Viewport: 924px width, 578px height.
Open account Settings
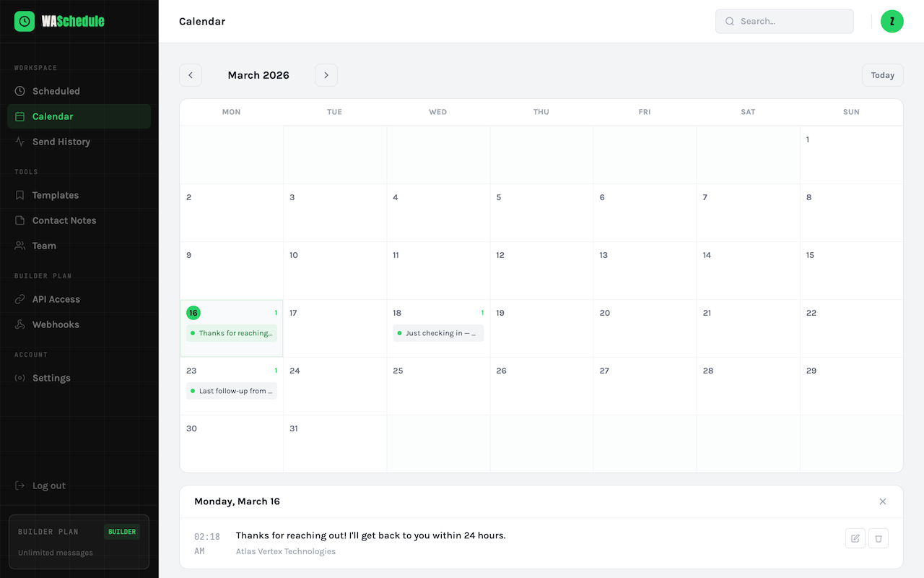pos(79,378)
